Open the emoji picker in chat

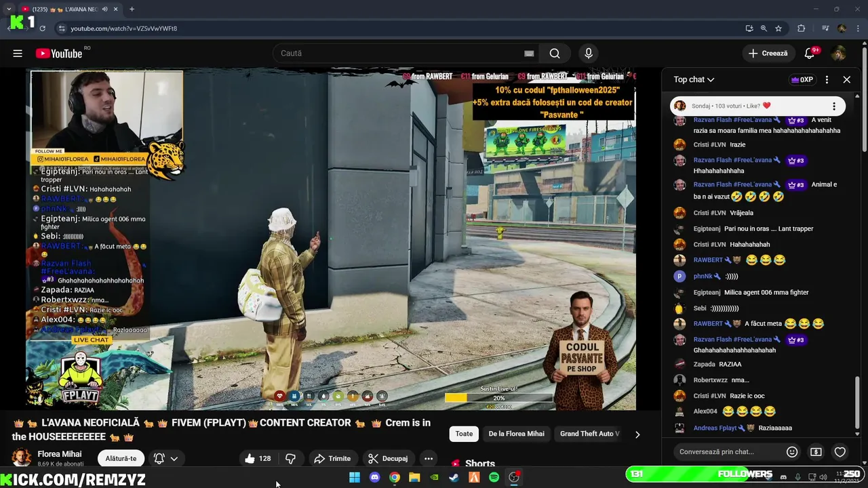[x=792, y=452]
